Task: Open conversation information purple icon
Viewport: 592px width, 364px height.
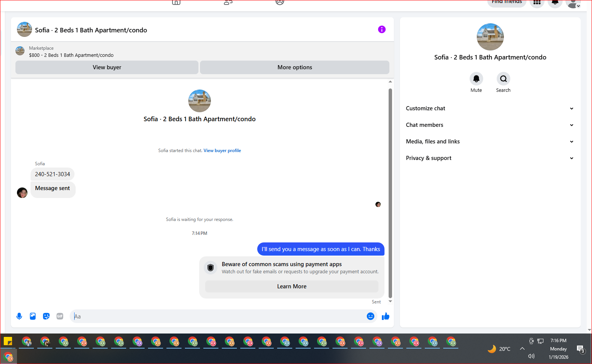Action: tap(381, 29)
